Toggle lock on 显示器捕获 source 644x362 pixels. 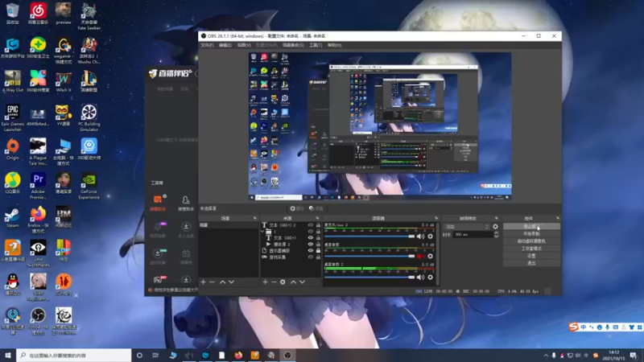click(318, 250)
